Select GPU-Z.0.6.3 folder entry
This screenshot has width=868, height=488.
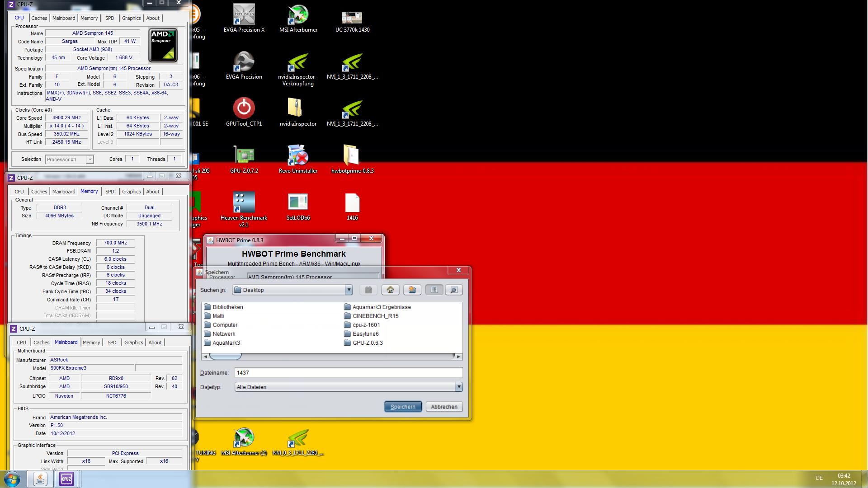tap(363, 343)
